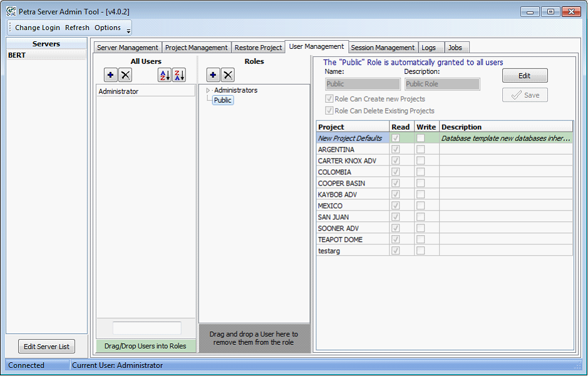Click the add user plus icon
The height and width of the screenshot is (376, 588).
click(x=111, y=75)
